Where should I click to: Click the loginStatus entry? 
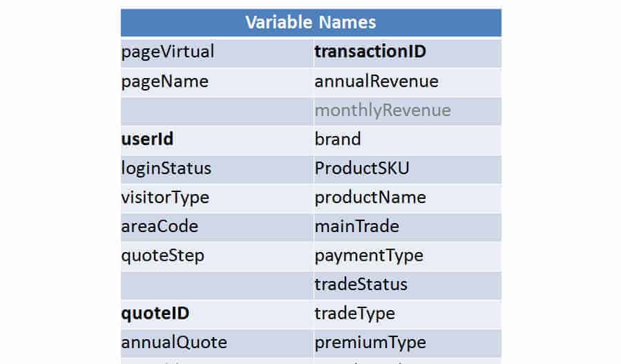[x=166, y=169]
